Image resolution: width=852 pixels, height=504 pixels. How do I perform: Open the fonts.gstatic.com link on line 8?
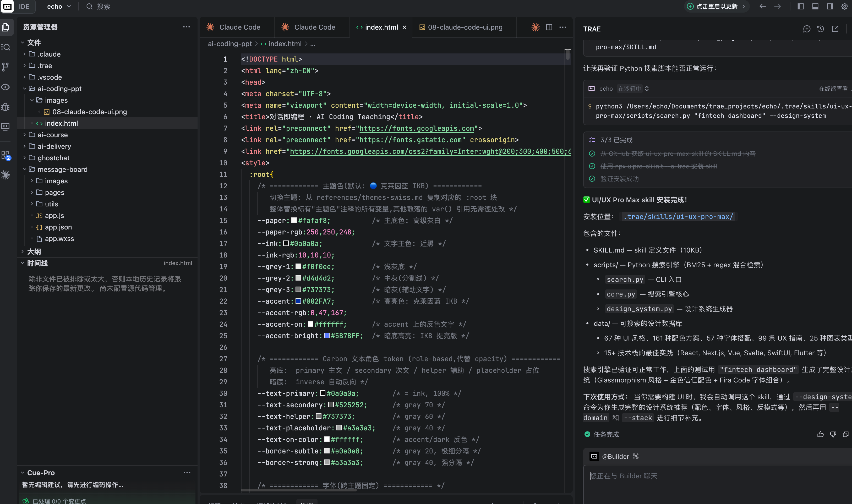[411, 140]
